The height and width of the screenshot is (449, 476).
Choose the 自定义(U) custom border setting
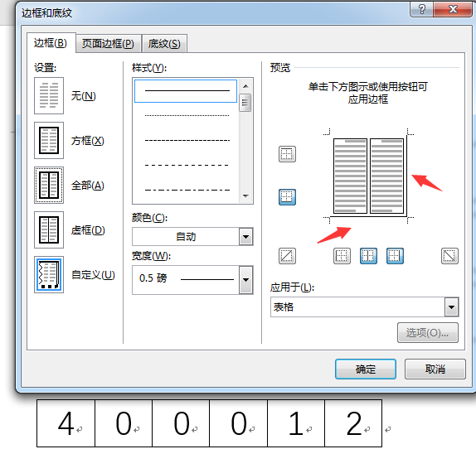coord(49,274)
